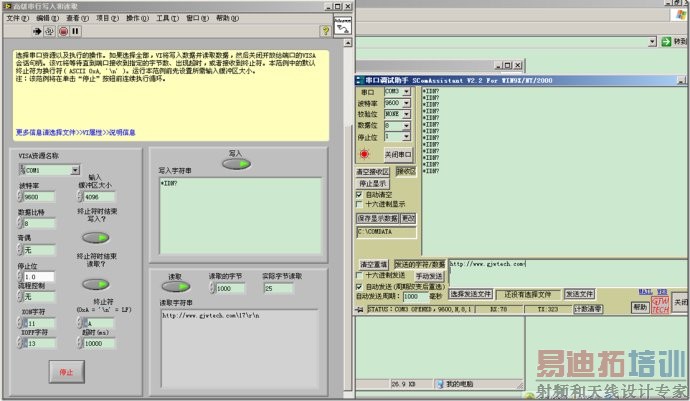Click the 我的电脑 icon in the status bar
The height and width of the screenshot is (401, 690).
[x=439, y=384]
